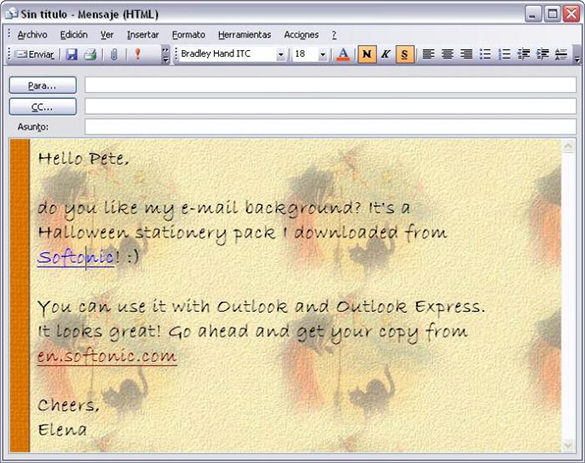Image resolution: width=585 pixels, height=463 pixels.
Task: Apply bulleted list formatting
Action: coord(485,54)
